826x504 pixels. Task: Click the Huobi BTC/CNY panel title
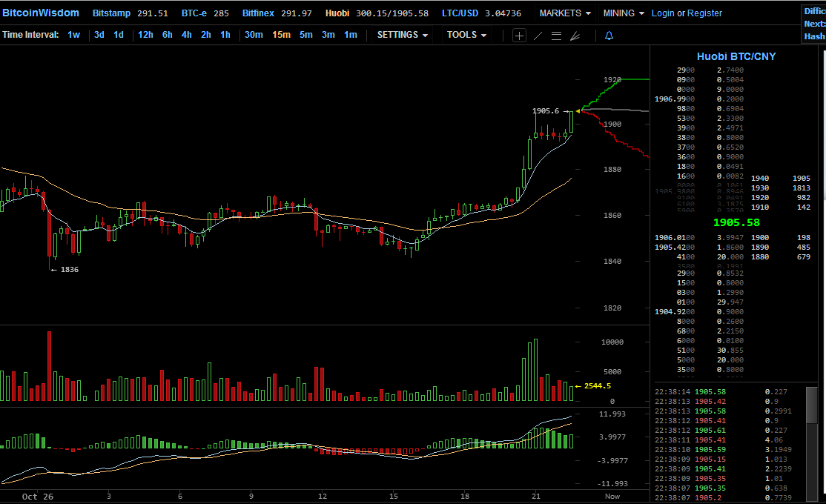point(736,56)
